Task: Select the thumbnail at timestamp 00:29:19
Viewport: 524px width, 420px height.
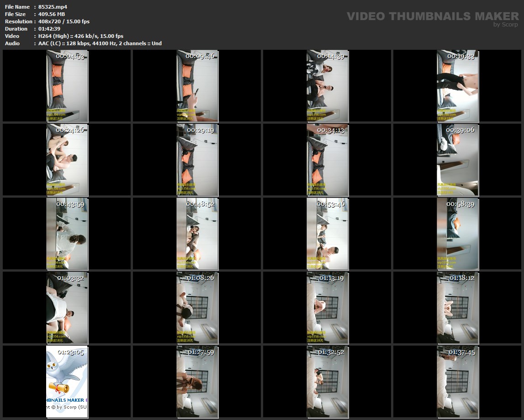Action: click(197, 160)
